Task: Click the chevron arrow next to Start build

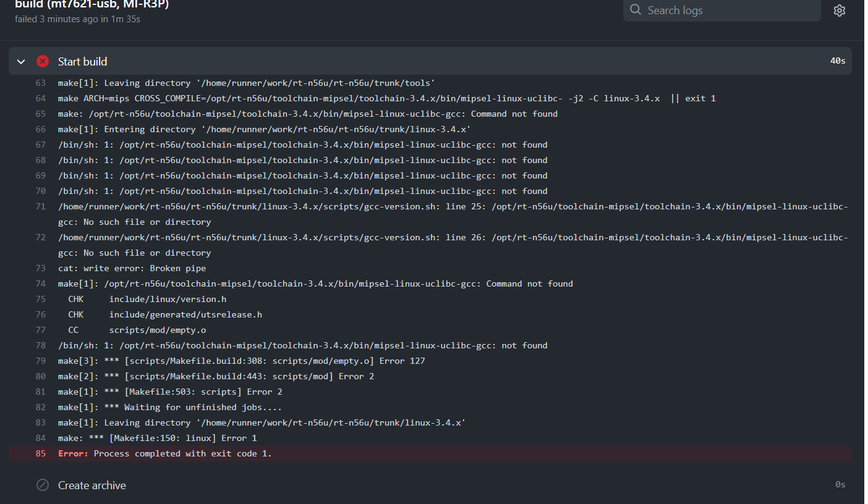Action: pyautogui.click(x=20, y=61)
